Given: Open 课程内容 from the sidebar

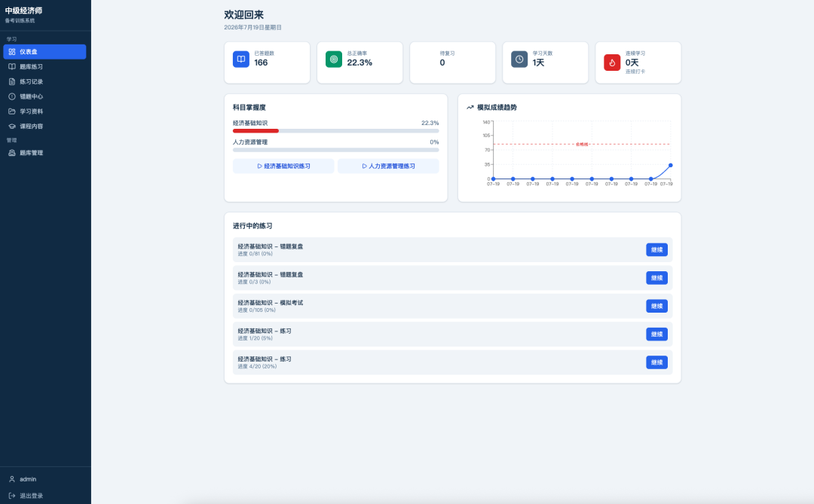Looking at the screenshot, I should coord(44,126).
